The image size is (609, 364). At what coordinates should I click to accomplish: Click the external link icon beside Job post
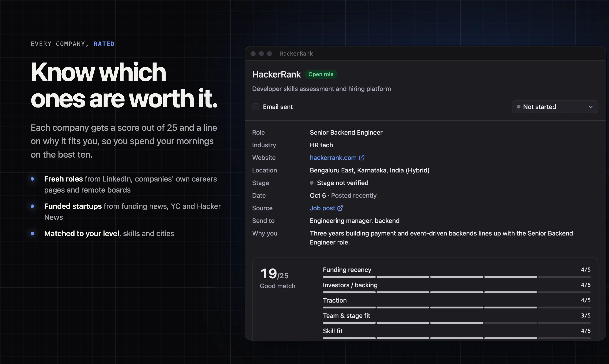point(340,208)
